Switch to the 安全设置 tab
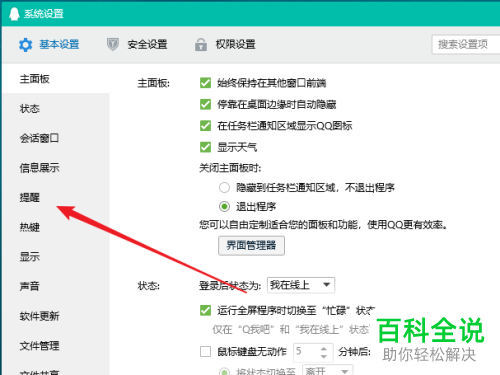 coord(147,44)
